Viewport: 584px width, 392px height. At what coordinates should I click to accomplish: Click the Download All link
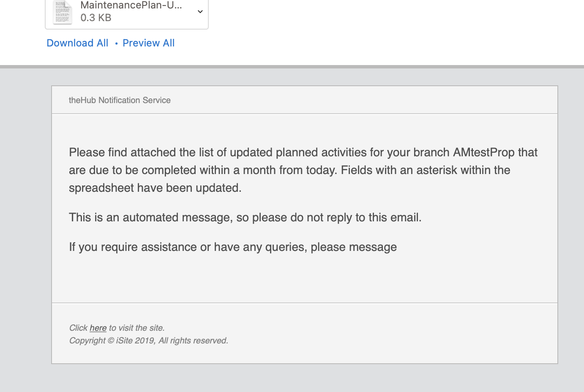click(x=77, y=43)
